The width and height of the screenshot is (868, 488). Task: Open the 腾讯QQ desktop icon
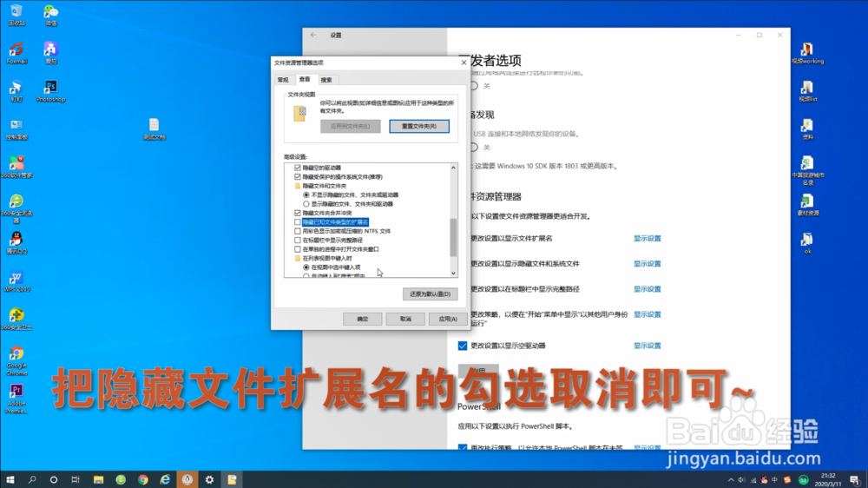coord(16,242)
